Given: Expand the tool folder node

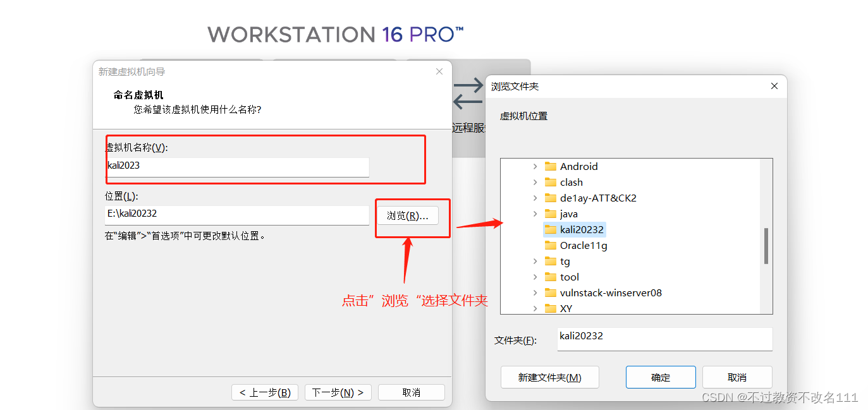Looking at the screenshot, I should pos(535,277).
